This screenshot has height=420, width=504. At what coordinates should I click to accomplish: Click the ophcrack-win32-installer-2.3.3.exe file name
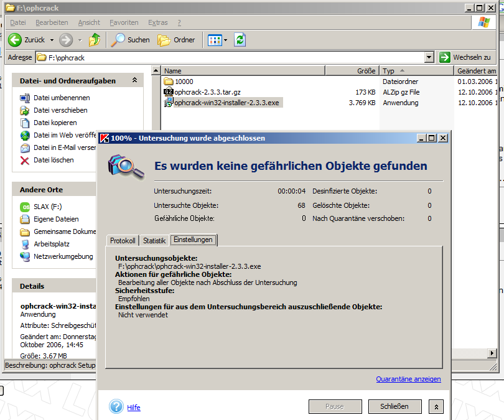tap(226, 103)
